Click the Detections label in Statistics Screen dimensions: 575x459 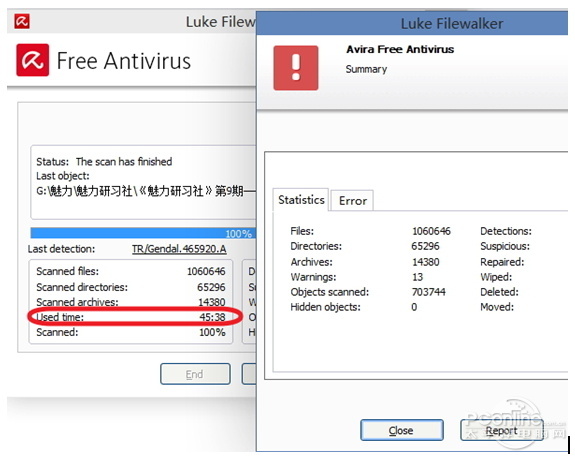click(x=506, y=231)
